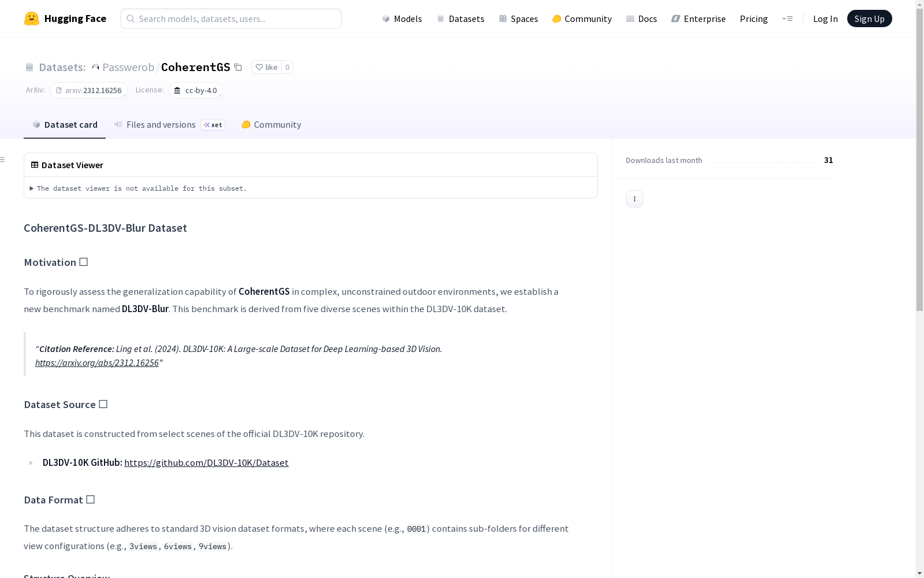The width and height of the screenshot is (924, 578).
Task: Open Datasets in the top navigation
Action: (460, 18)
